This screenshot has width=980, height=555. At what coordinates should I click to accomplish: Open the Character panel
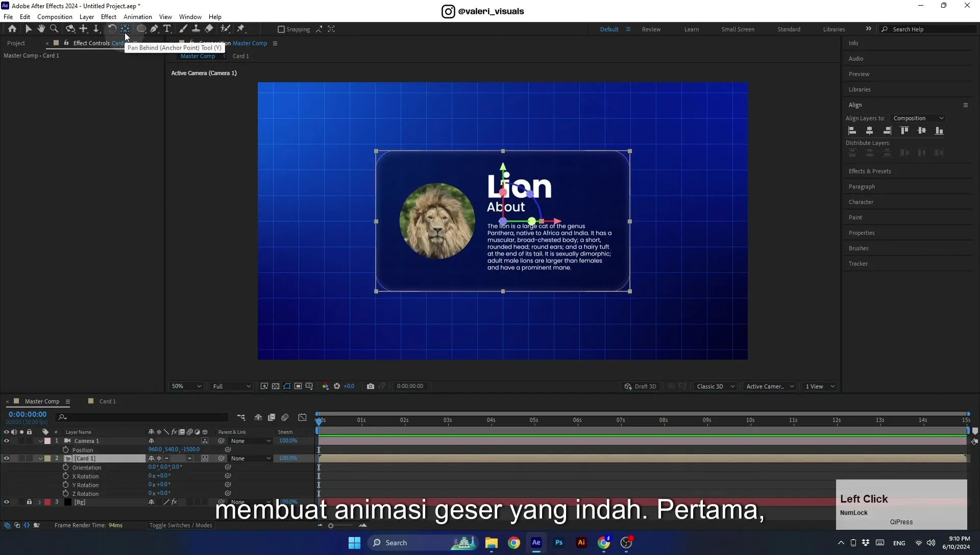[861, 202]
